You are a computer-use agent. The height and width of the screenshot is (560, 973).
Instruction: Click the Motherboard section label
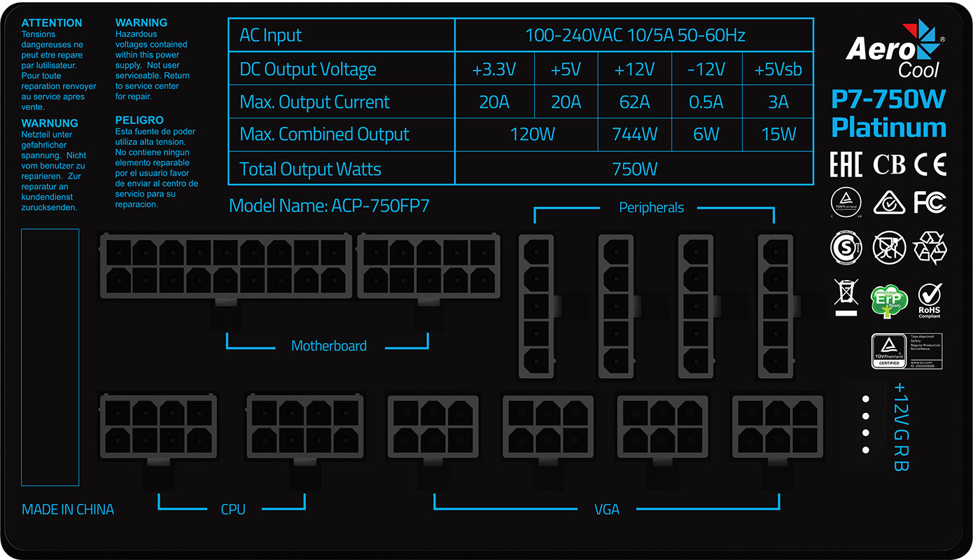(329, 346)
